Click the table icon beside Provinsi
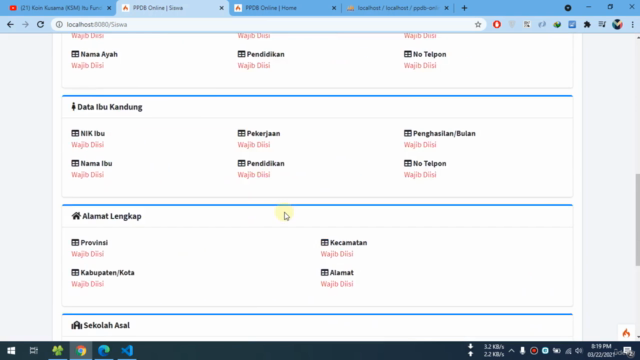This screenshot has width=640, height=360. point(75,242)
